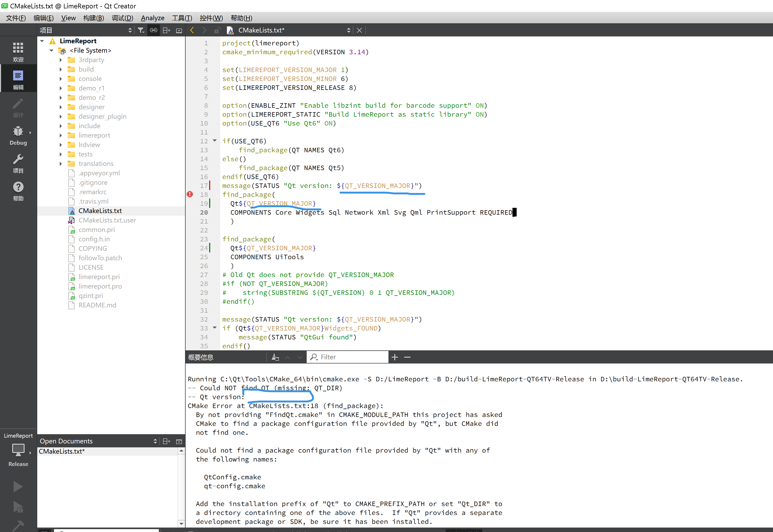Expand the build folder in project tree
This screenshot has height=532, width=773.
click(61, 69)
